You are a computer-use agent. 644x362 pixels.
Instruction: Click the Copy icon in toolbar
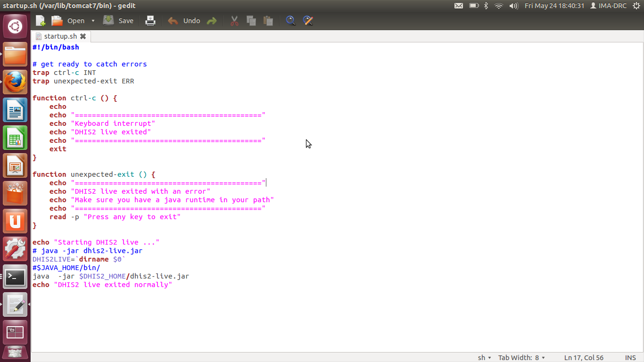(251, 21)
